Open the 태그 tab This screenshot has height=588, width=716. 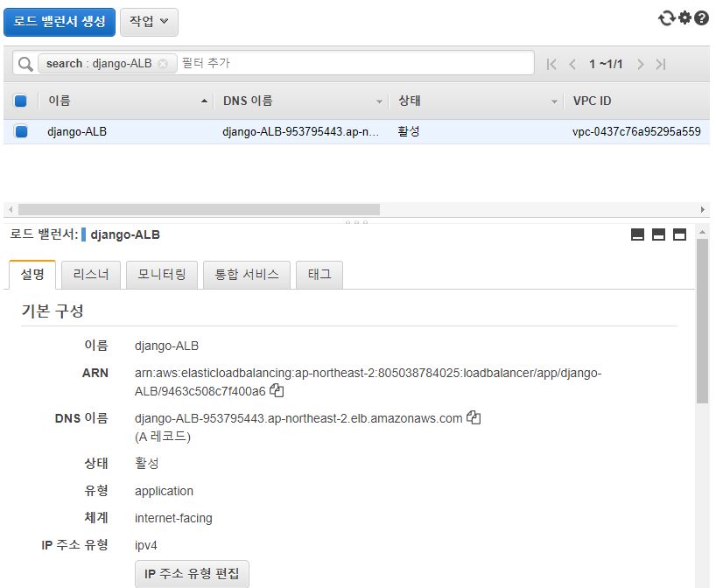click(319, 275)
